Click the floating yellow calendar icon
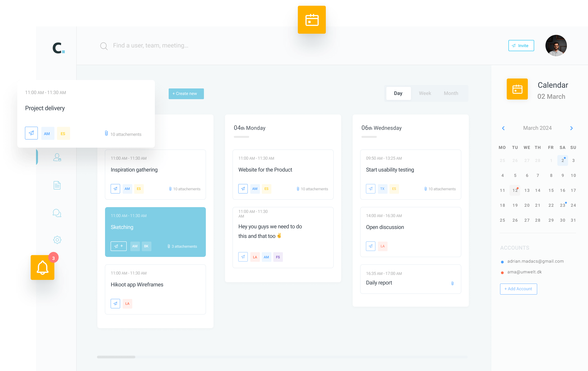Screen dimensions: 588x371 pos(312,20)
